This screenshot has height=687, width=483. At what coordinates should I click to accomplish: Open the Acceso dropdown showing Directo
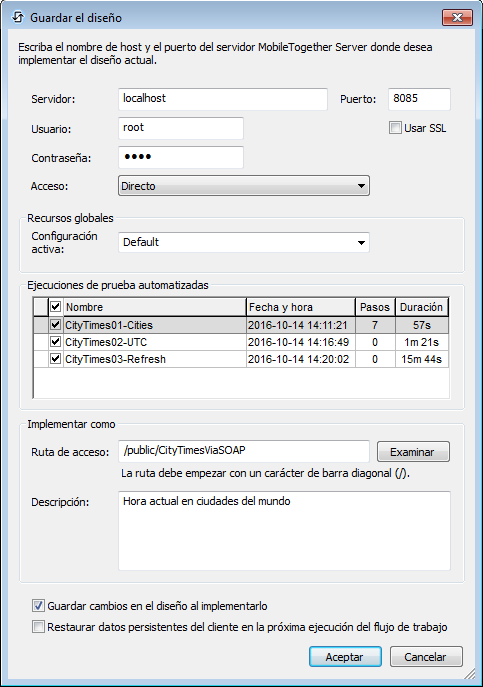(x=244, y=186)
